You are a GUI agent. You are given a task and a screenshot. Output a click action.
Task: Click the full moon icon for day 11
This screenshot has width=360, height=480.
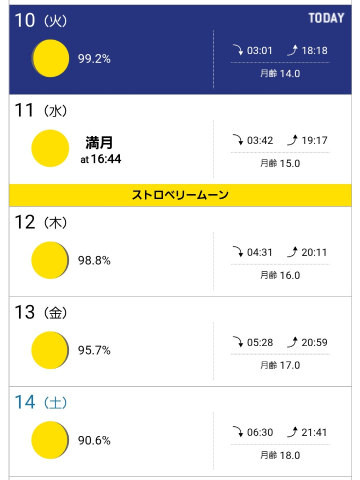pyautogui.click(x=50, y=148)
